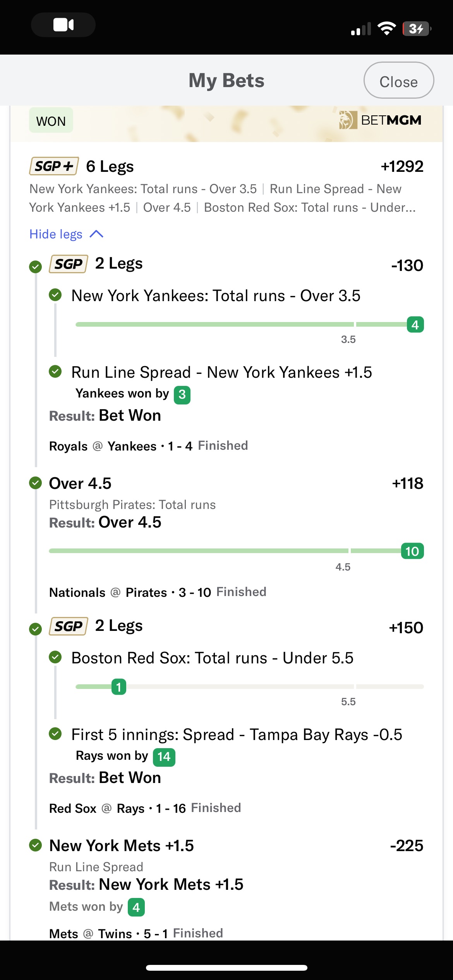Tap the SGP badge beside +150 odds
Screen dimensions: 453x980
[69, 626]
